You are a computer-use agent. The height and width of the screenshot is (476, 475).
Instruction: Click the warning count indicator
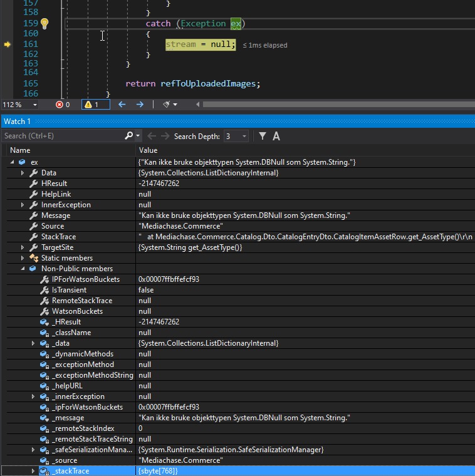coord(95,105)
